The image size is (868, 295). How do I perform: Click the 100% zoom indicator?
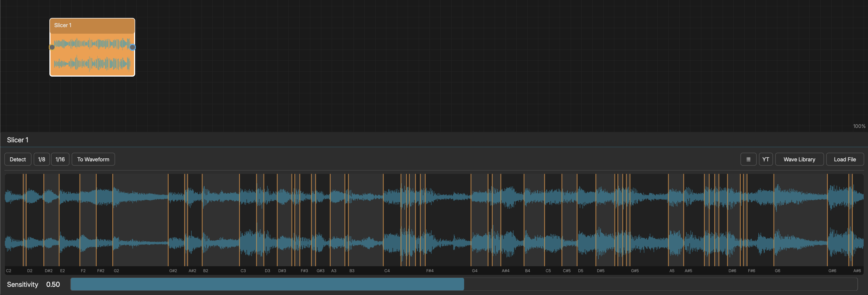tap(859, 126)
